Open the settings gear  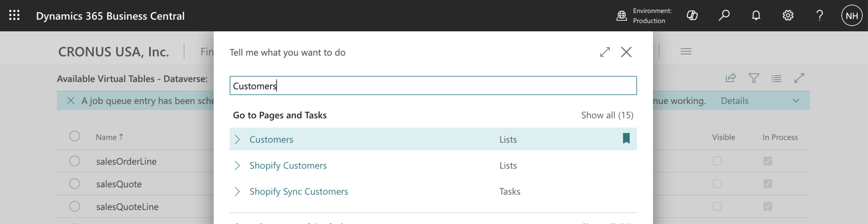788,15
